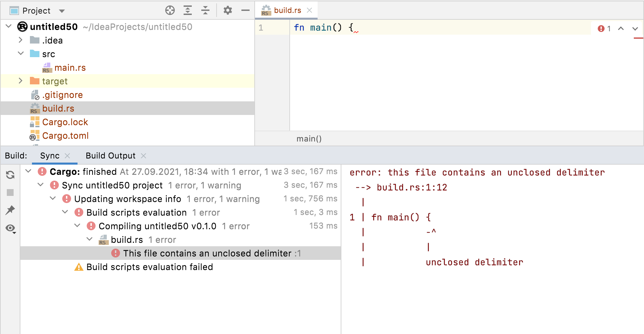The image size is (644, 334).
Task: Select the Cargo: finished row
Action: click(181, 171)
